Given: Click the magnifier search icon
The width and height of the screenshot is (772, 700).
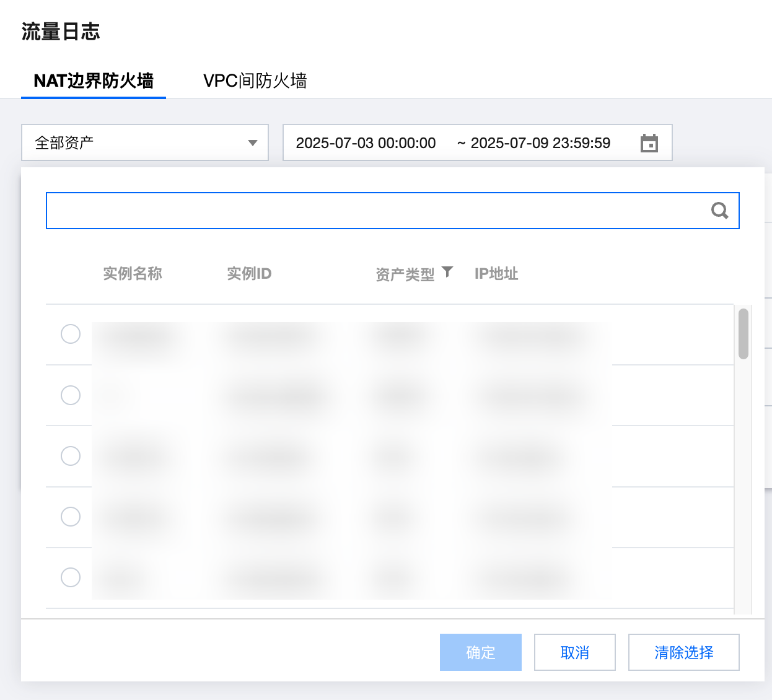Looking at the screenshot, I should 719,211.
